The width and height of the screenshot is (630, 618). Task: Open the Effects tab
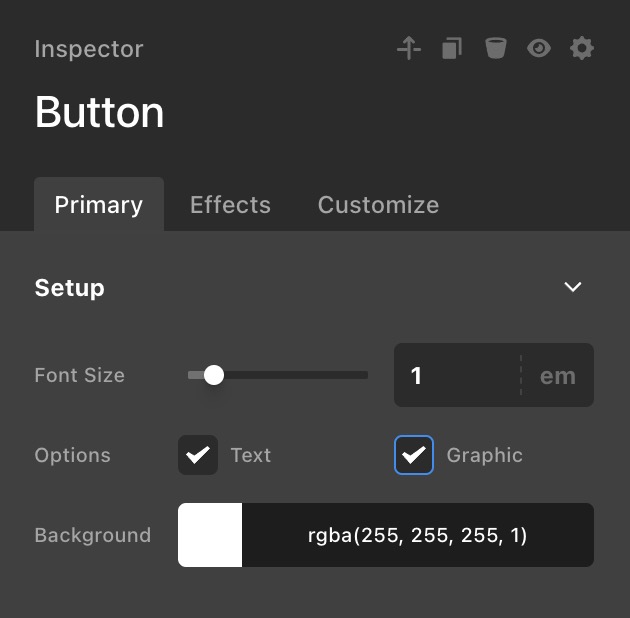pyautogui.click(x=230, y=205)
